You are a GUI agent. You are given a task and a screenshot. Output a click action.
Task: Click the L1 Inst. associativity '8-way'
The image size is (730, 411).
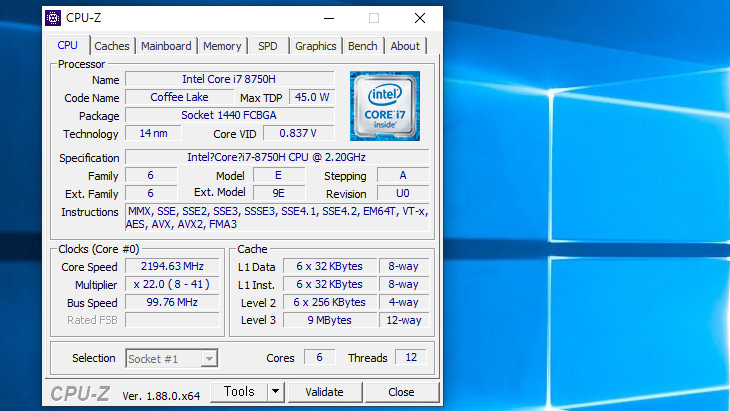pos(404,284)
